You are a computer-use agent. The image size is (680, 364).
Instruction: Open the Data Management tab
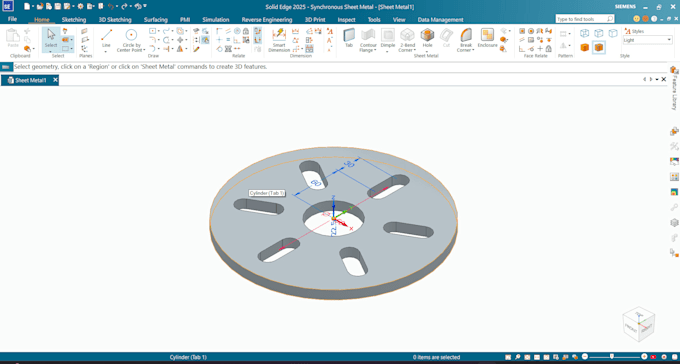coord(440,20)
